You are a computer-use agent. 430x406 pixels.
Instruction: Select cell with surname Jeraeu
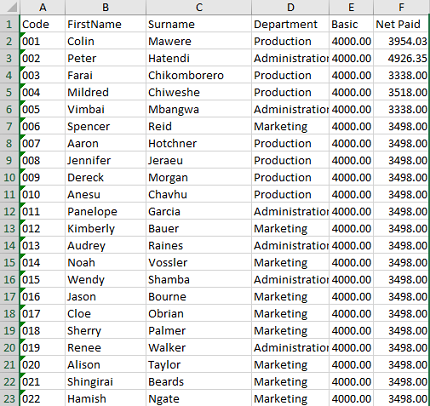199,160
